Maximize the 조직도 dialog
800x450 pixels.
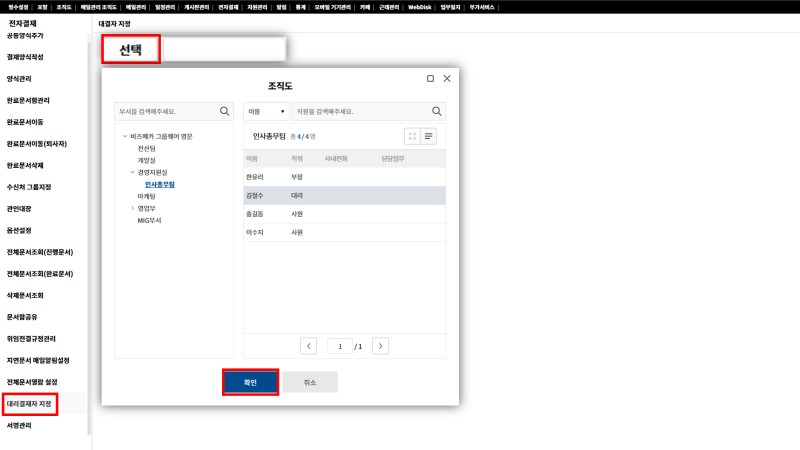[x=430, y=78]
